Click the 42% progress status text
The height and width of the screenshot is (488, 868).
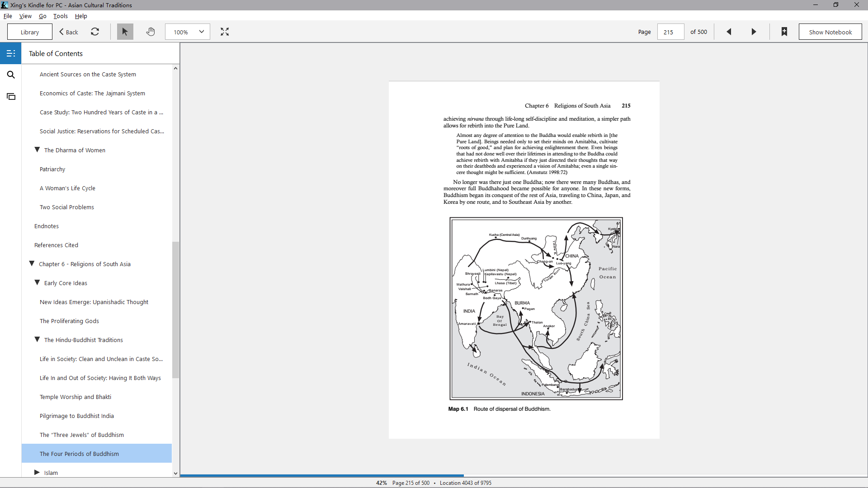[x=382, y=483]
